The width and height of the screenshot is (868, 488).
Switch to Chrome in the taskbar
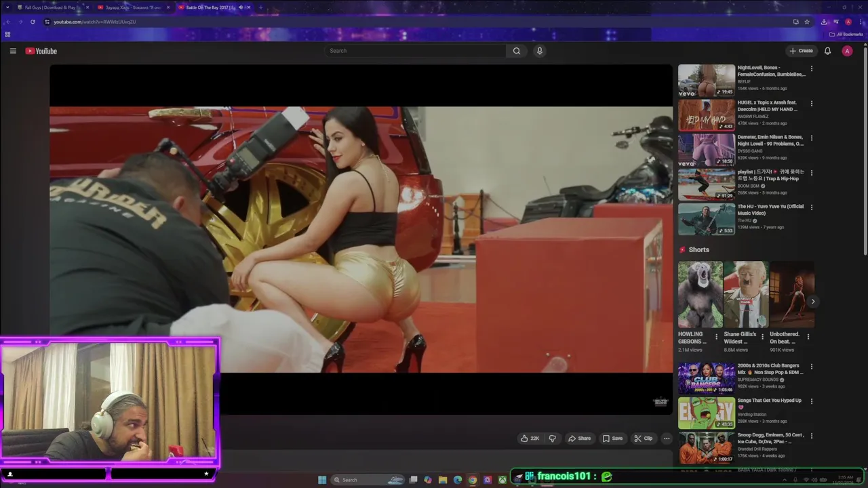pyautogui.click(x=473, y=480)
